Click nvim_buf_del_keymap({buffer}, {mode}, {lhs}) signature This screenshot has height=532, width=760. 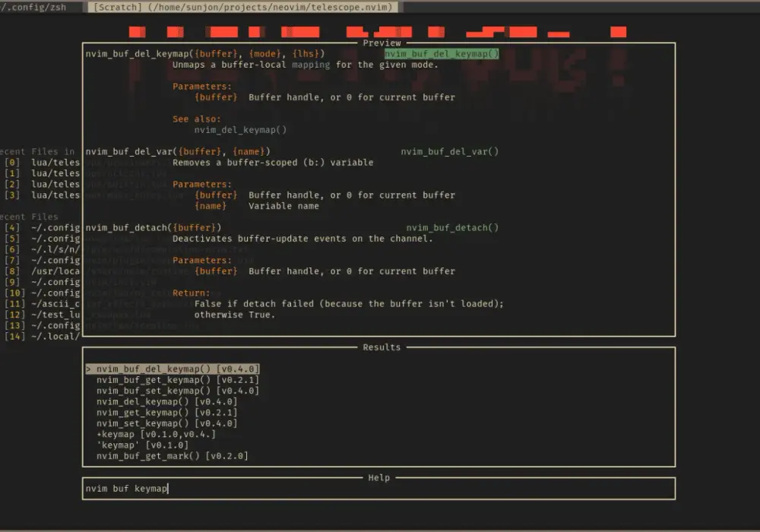[x=205, y=54]
